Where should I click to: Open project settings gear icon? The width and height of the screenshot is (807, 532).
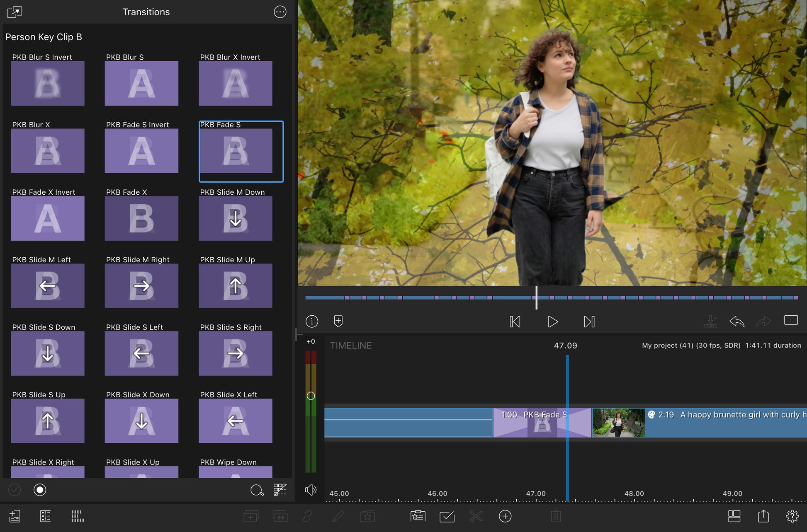792,516
